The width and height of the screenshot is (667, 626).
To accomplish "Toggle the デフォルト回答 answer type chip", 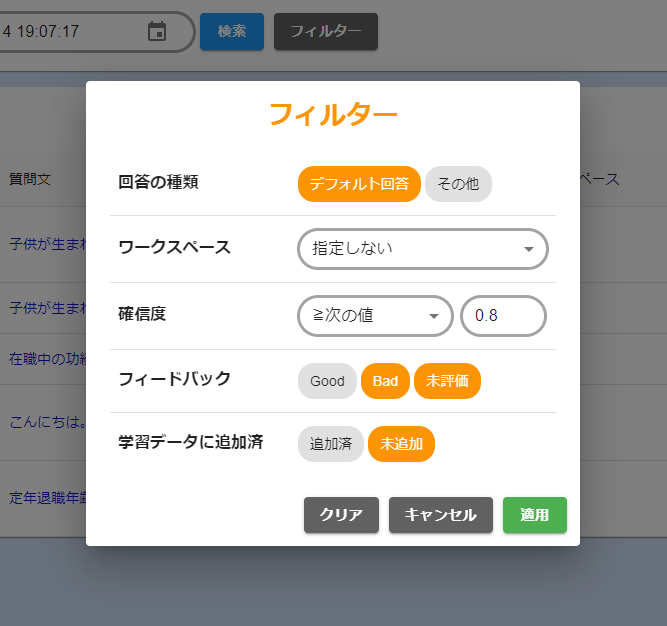I will (x=359, y=184).
